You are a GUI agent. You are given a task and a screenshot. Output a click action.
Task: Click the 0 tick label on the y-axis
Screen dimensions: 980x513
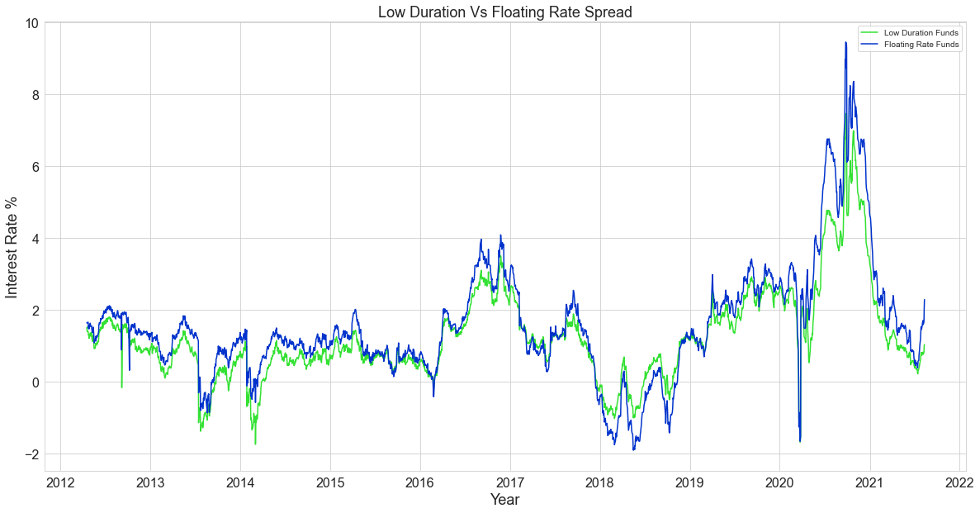tap(34, 382)
